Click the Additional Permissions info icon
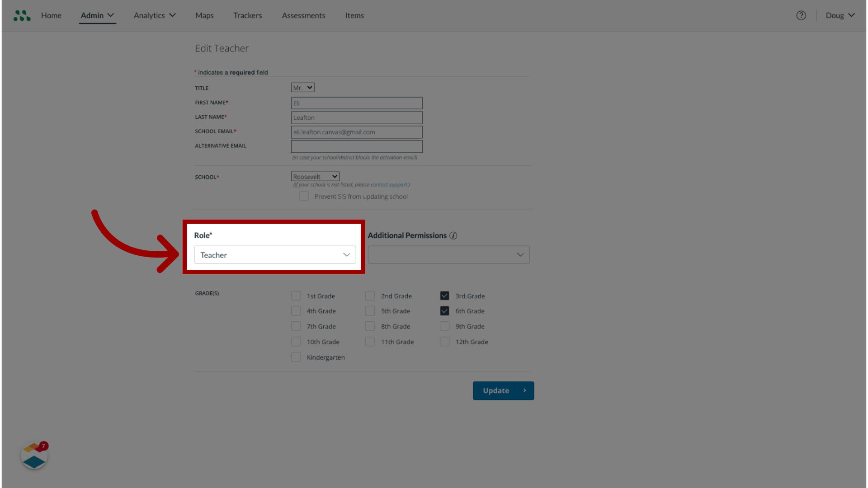The height and width of the screenshot is (488, 868). [x=453, y=235]
